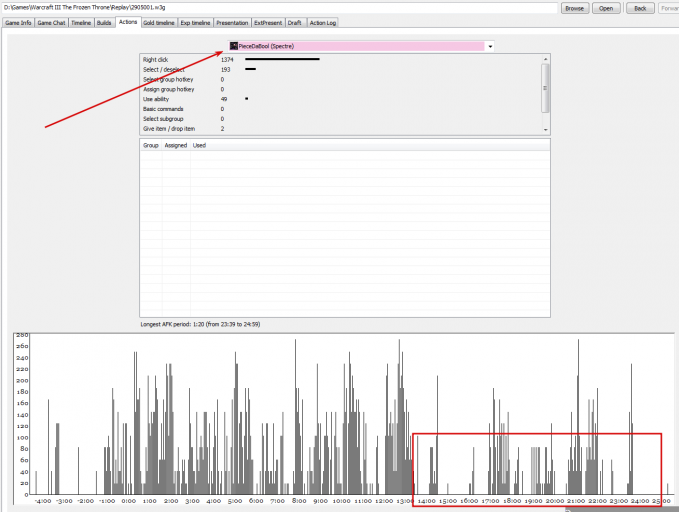The height and width of the screenshot is (512, 679).
Task: Select the PieceDaBool (Spectre) combo box
Action: [360, 46]
